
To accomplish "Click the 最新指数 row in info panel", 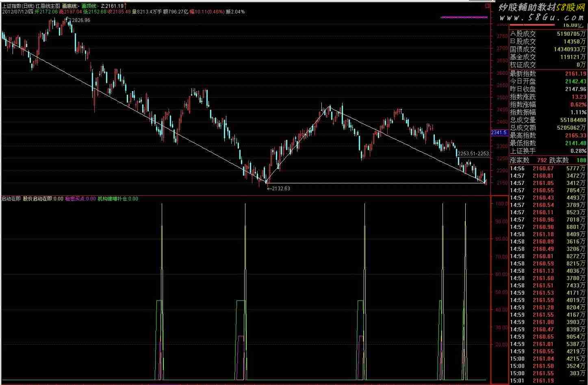I will [x=548, y=74].
